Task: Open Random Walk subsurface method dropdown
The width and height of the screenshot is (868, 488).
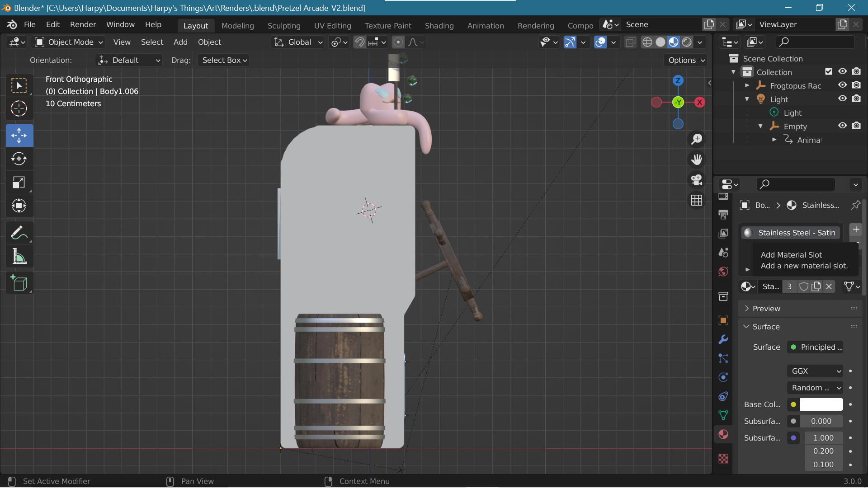Action: [815, 388]
